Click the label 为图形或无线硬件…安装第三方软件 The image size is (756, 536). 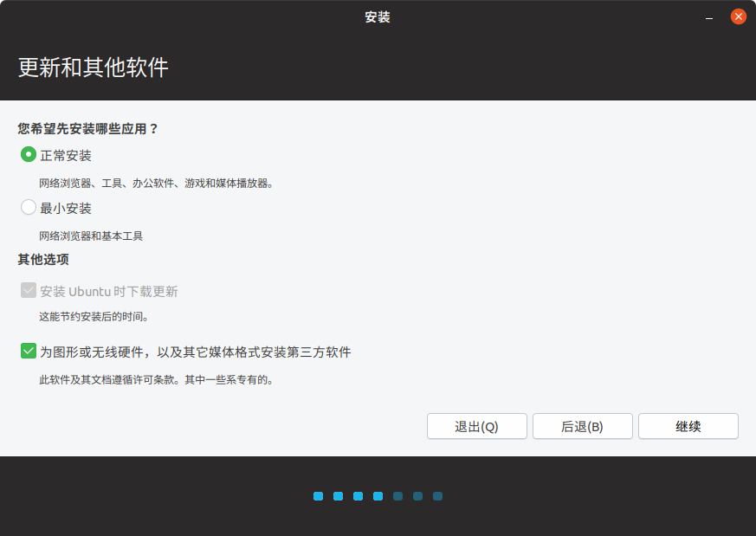coord(195,352)
